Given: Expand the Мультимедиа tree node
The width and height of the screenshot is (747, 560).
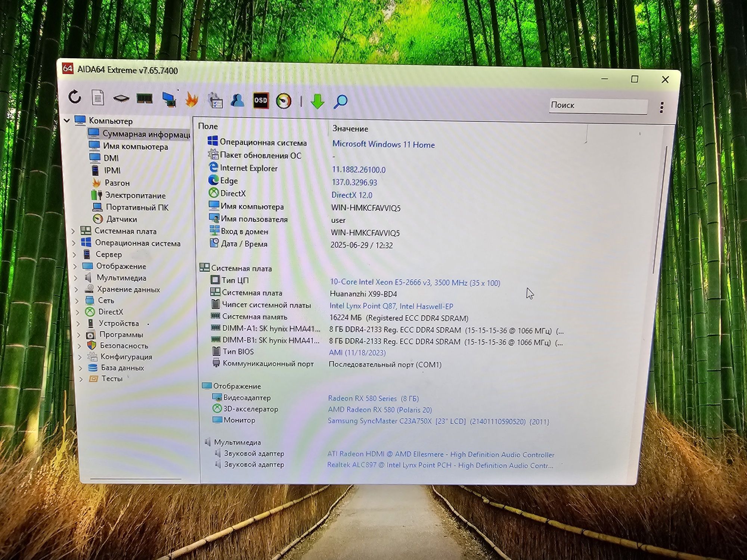Looking at the screenshot, I should coord(76,278).
